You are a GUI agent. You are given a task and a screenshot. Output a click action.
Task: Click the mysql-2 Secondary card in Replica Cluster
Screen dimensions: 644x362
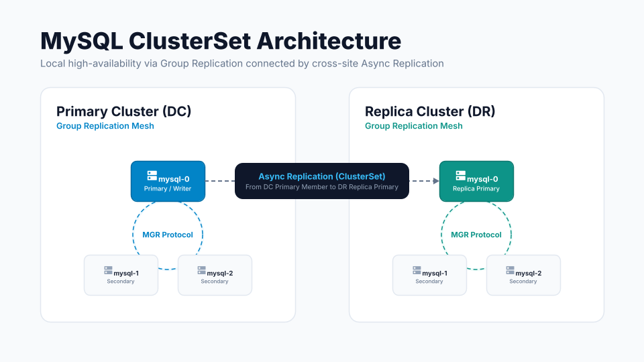(x=523, y=275)
